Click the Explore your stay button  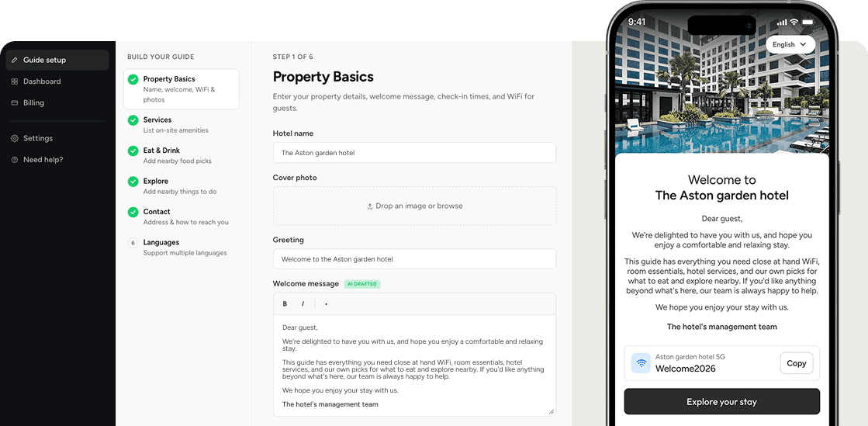point(722,402)
